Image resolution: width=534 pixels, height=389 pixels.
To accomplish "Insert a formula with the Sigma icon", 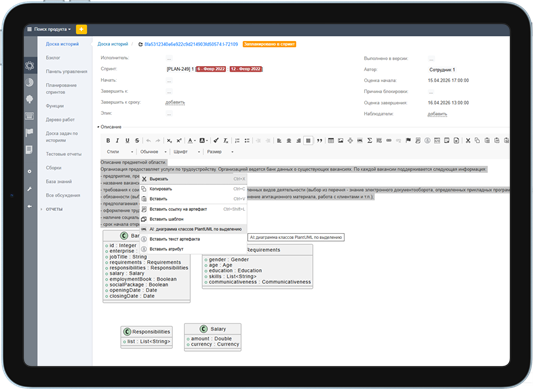I will 370,140.
